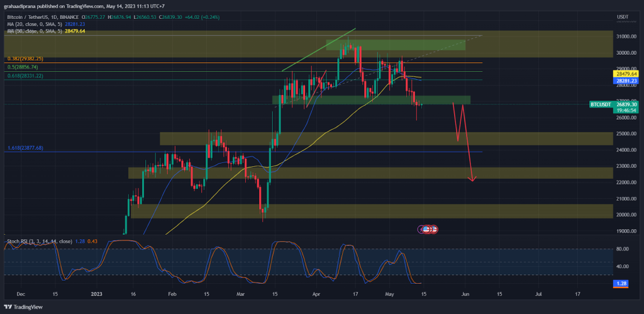Click the blue 28281.23 value in legend
644x314 pixels.
pyautogui.click(x=75, y=24)
